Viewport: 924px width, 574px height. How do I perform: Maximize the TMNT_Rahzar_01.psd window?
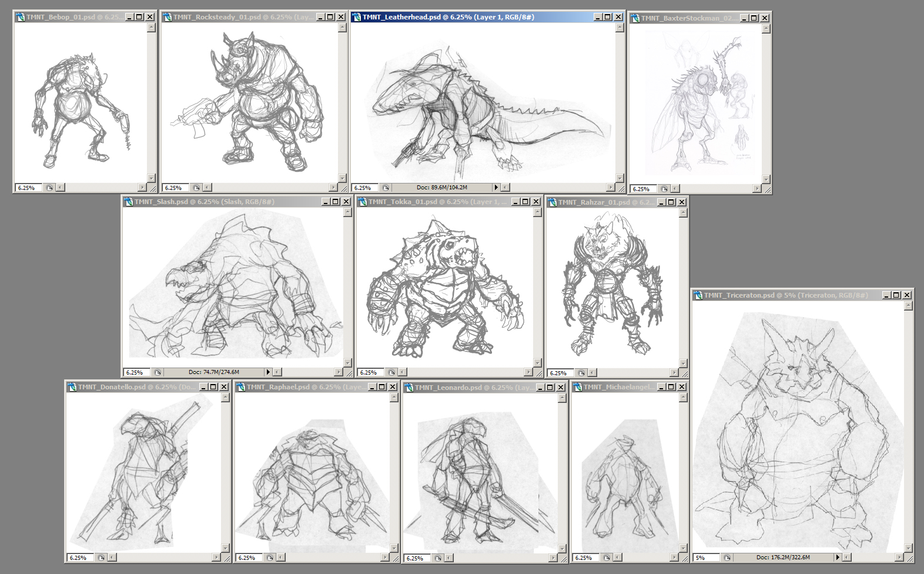click(671, 202)
